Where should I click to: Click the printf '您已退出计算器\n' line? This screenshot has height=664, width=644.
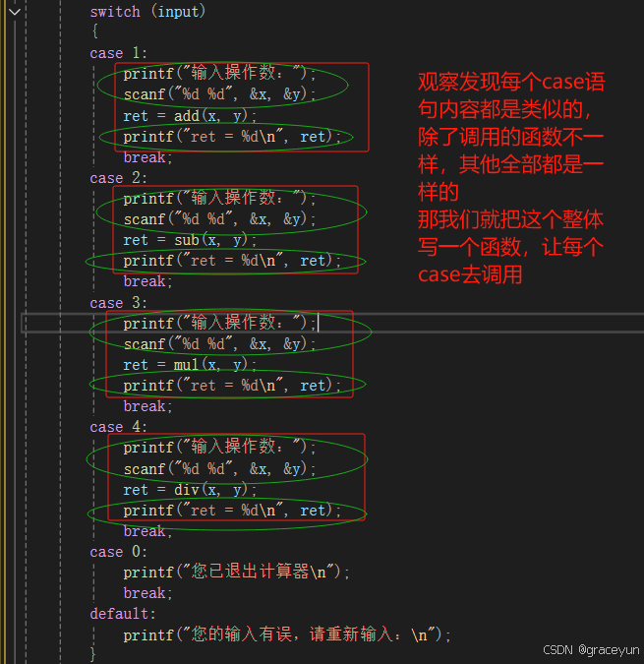coord(236,573)
